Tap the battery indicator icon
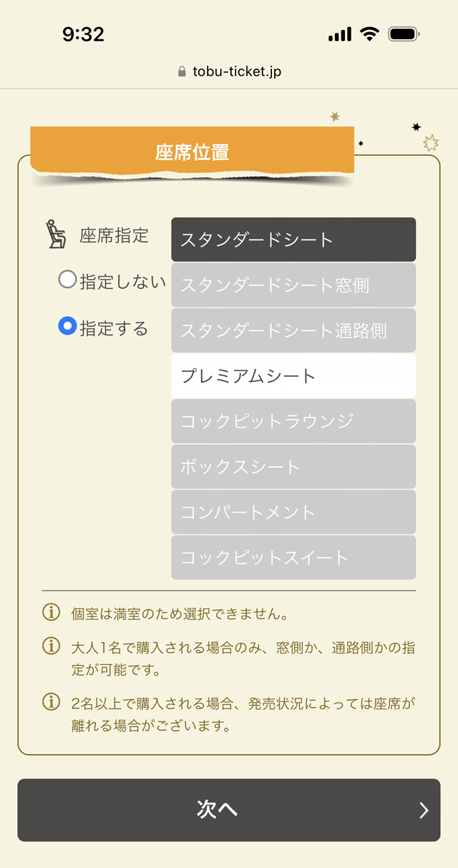Image resolution: width=458 pixels, height=868 pixels. coord(404,34)
